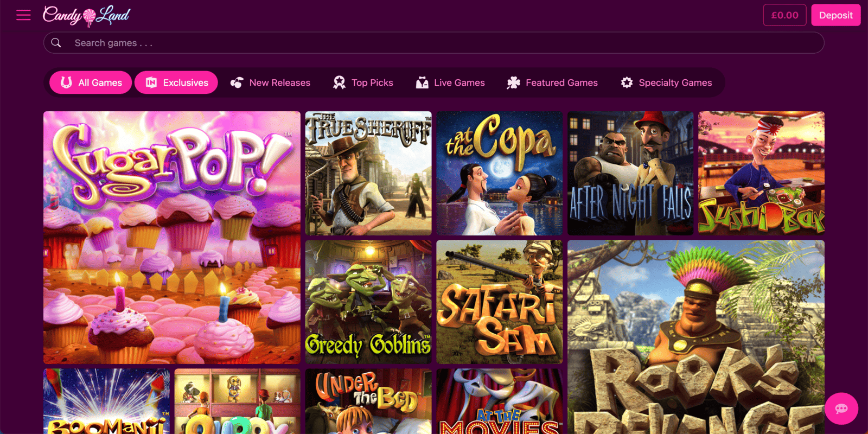Click the £0.00 balance button
Image resolution: width=868 pixels, height=434 pixels.
(784, 15)
